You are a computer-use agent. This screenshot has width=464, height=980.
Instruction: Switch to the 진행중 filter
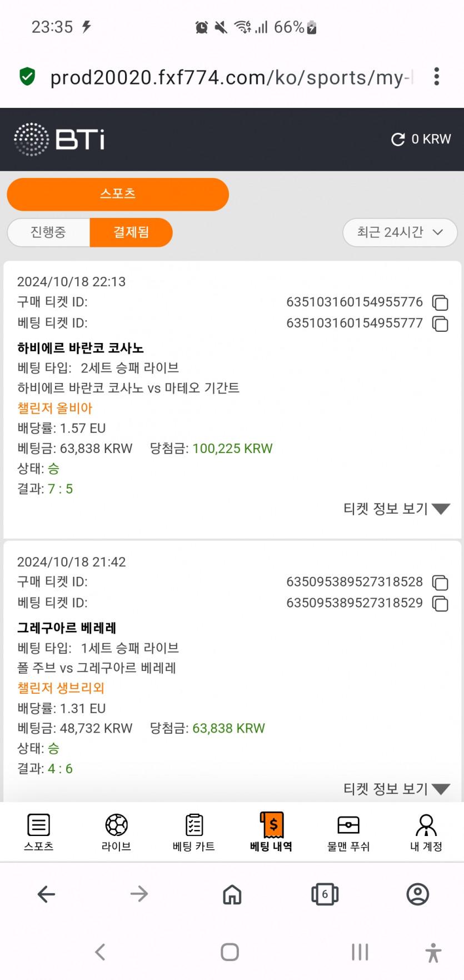pyautogui.click(x=48, y=232)
